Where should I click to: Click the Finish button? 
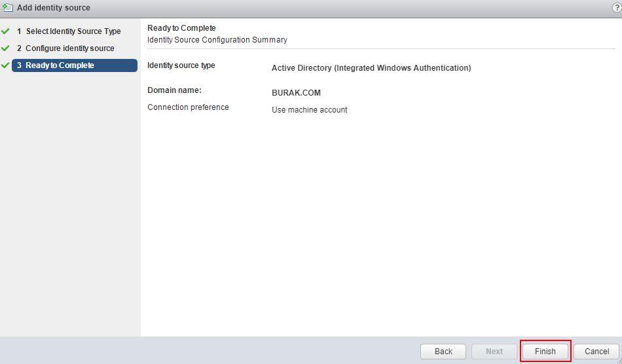click(545, 352)
